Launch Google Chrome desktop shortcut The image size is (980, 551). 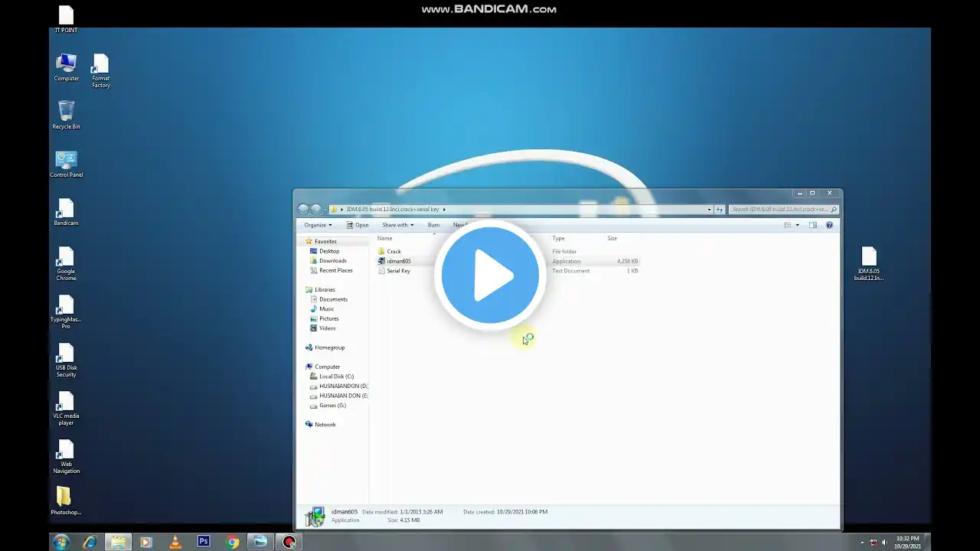pyautogui.click(x=66, y=264)
